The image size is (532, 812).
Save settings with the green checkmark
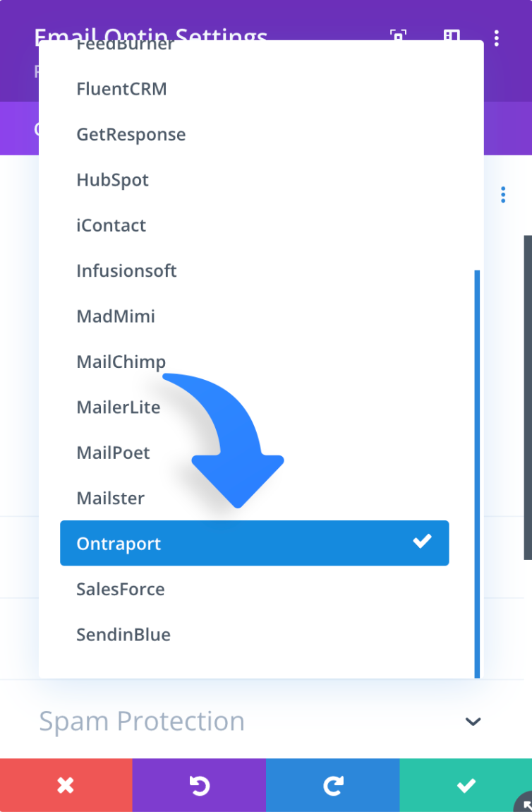466,784
